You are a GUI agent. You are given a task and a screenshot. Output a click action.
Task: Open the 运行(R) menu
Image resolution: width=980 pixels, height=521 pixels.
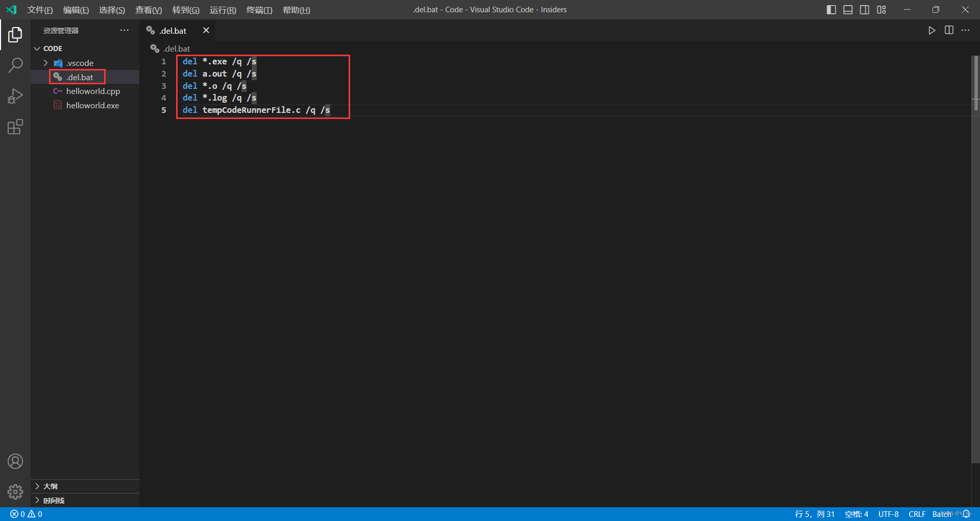tap(223, 10)
